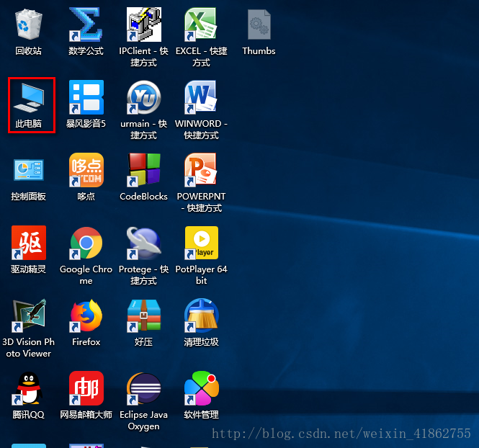Select the Firefox icon
The image size is (479, 448).
[x=86, y=315]
